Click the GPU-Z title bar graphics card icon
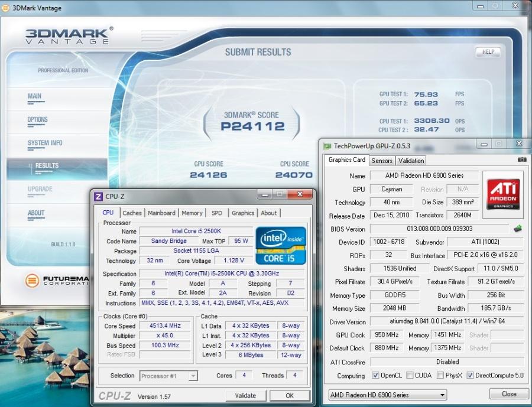532x407 pixels. coord(327,146)
